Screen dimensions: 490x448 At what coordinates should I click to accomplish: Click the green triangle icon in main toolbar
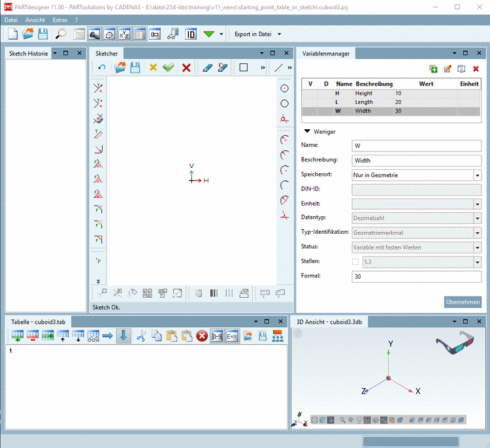coord(209,34)
